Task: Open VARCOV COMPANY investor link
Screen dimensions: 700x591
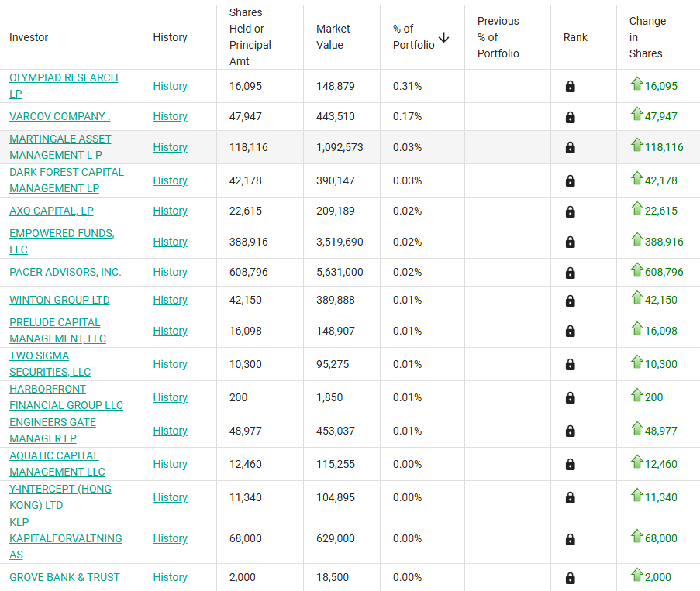Action: pos(60,116)
